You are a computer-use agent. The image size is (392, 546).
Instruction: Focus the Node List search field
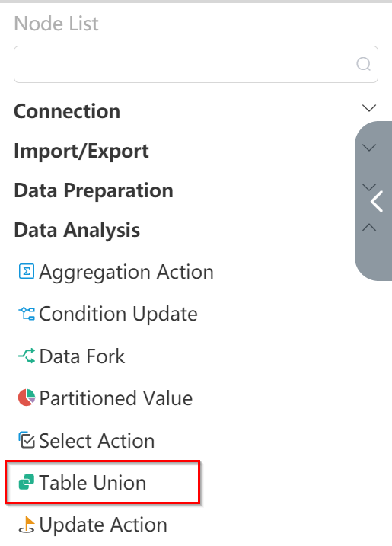tap(196, 65)
